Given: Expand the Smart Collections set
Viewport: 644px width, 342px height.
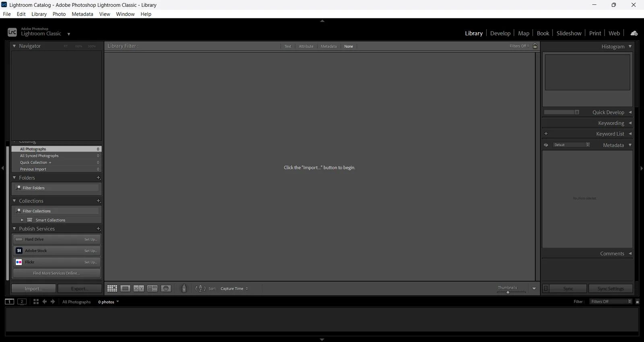Looking at the screenshot, I should point(22,220).
